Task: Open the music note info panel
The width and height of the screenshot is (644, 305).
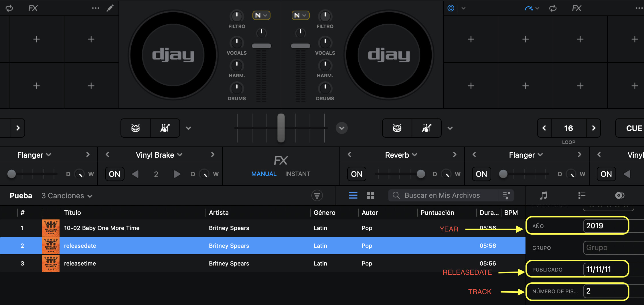Action: [543, 195]
